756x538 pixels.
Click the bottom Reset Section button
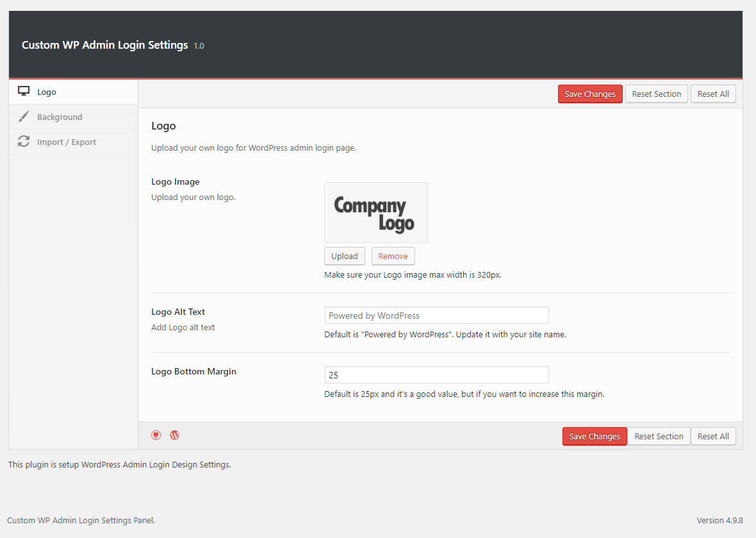click(x=659, y=436)
